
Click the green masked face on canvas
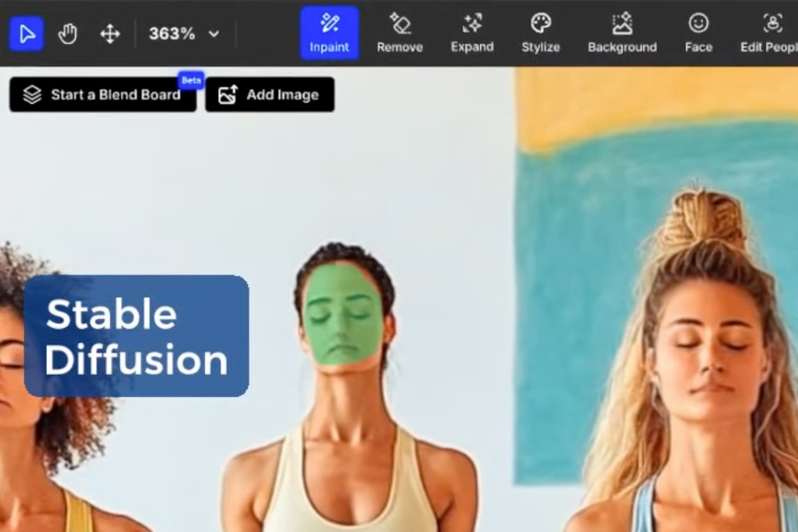click(343, 314)
